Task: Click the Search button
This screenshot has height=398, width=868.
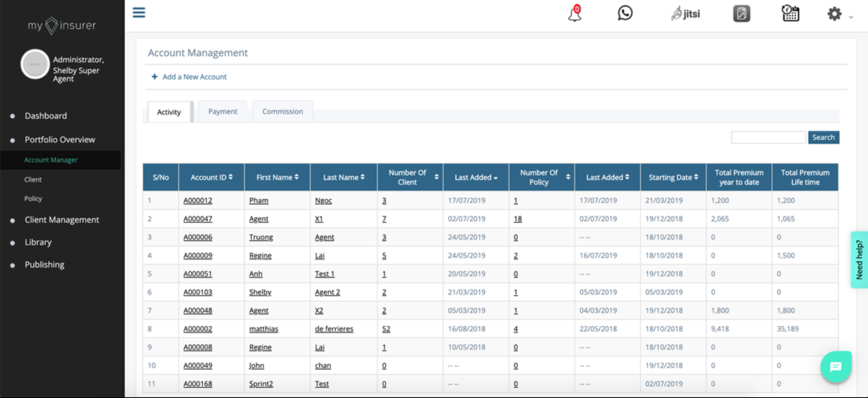Action: [823, 137]
